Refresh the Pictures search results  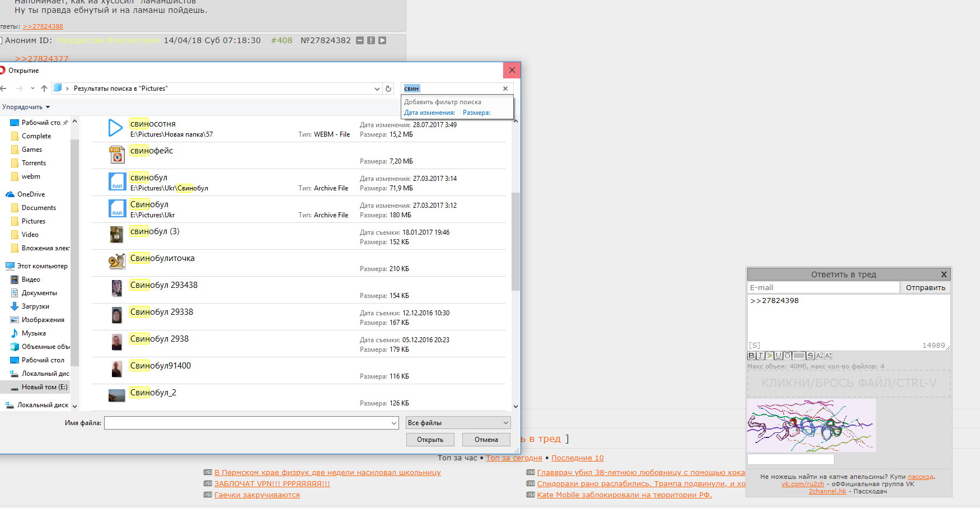(388, 88)
